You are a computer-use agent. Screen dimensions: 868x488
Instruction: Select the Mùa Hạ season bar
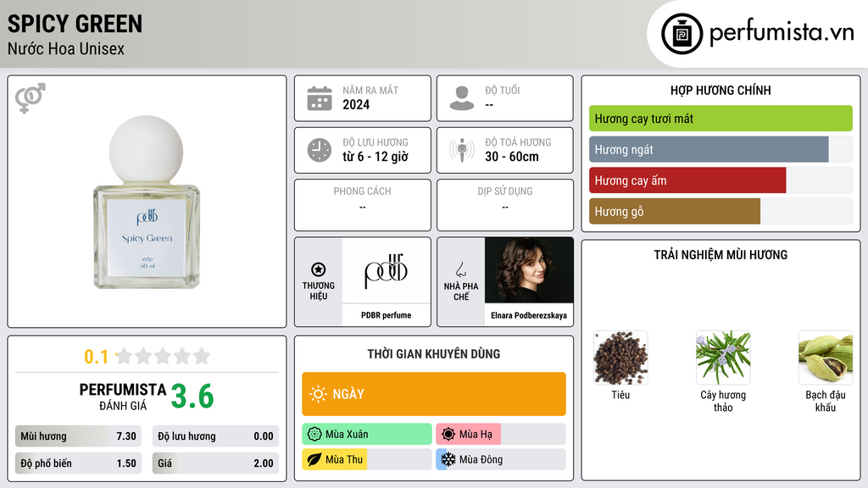point(501,435)
